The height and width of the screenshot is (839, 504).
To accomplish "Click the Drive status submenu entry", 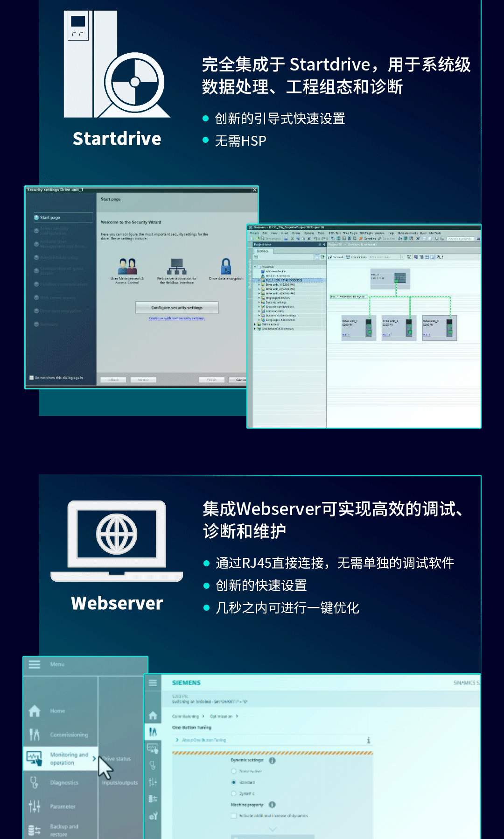I will coord(117,759).
